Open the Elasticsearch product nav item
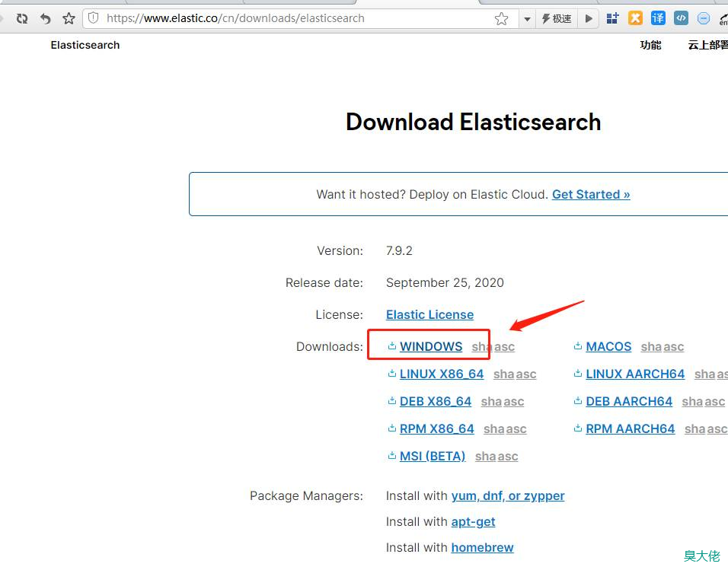The image size is (728, 570). click(x=85, y=45)
